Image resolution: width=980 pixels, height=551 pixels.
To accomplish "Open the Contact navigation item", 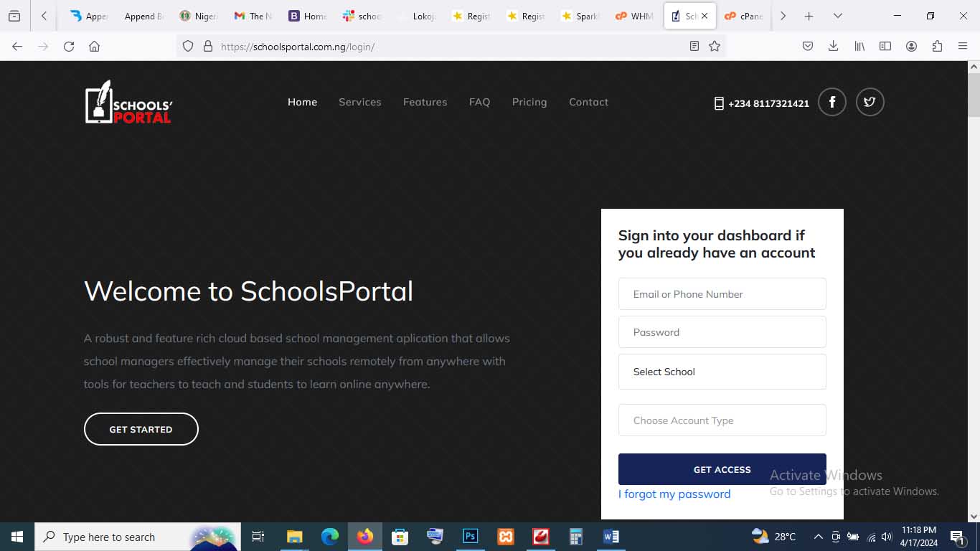I will pos(588,102).
